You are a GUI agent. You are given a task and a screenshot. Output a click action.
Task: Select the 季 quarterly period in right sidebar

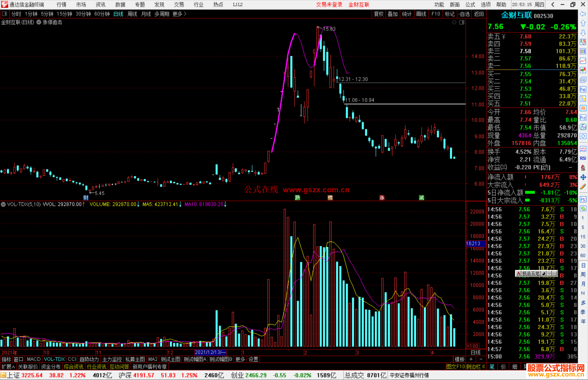(x=583, y=312)
